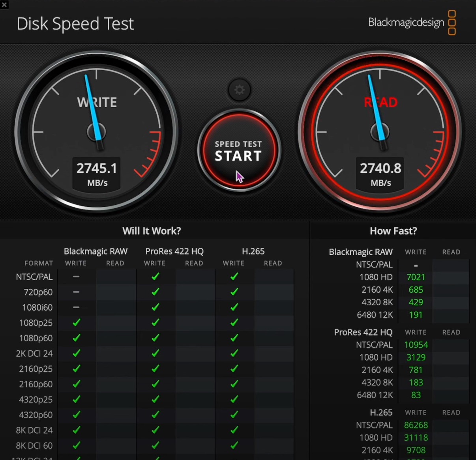Click ProRes write checkmark for 2160p60
Viewport: 476px width, 460px height.
point(156,384)
